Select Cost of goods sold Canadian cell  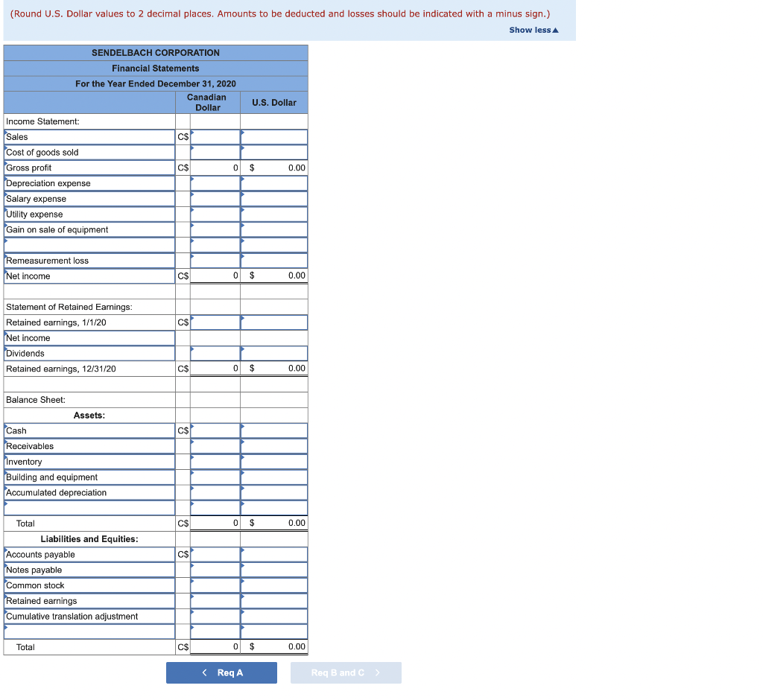coord(215,152)
